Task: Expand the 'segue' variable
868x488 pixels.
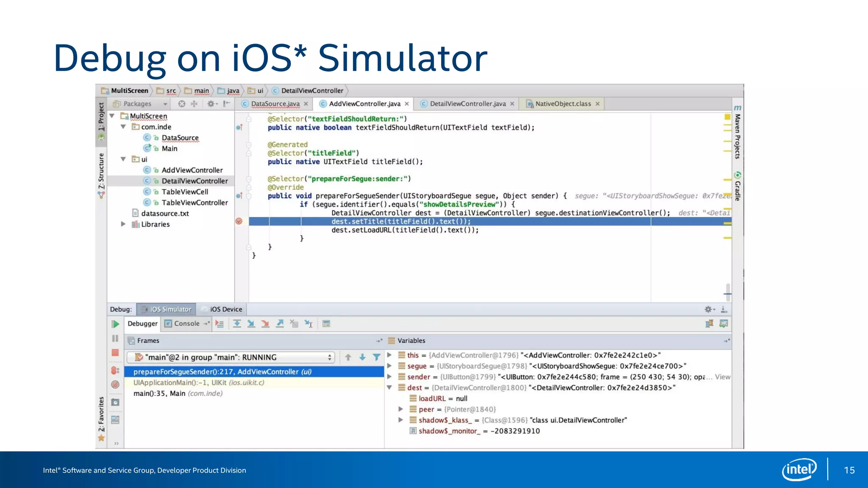Action: (x=389, y=366)
